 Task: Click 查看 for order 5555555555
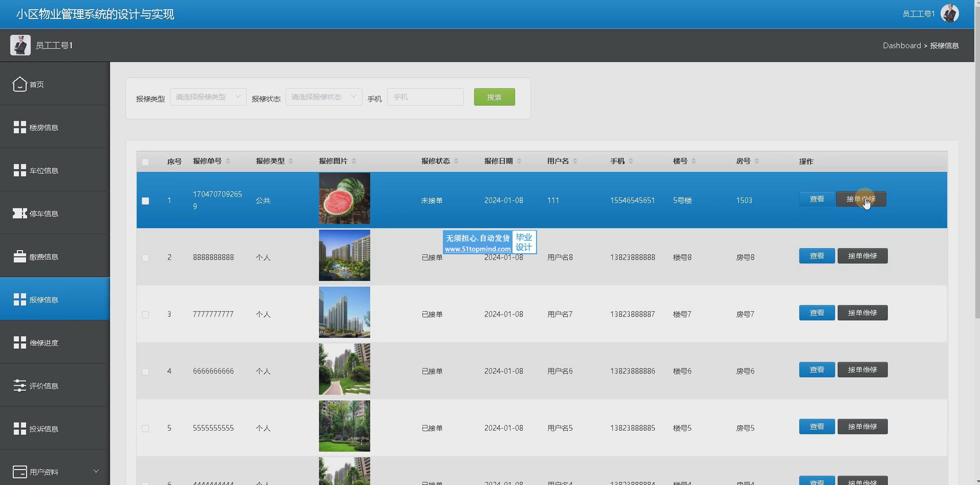pos(817,427)
